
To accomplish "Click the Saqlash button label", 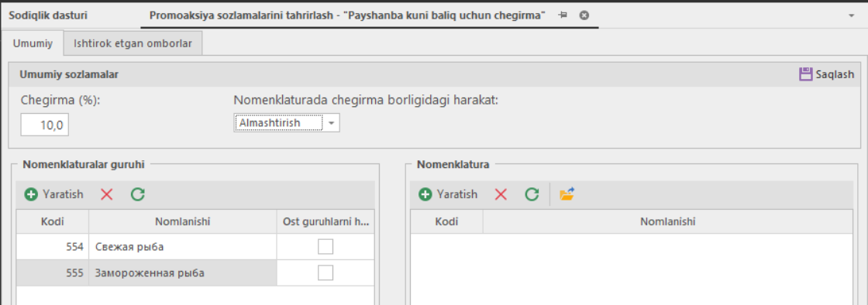I will [x=835, y=74].
